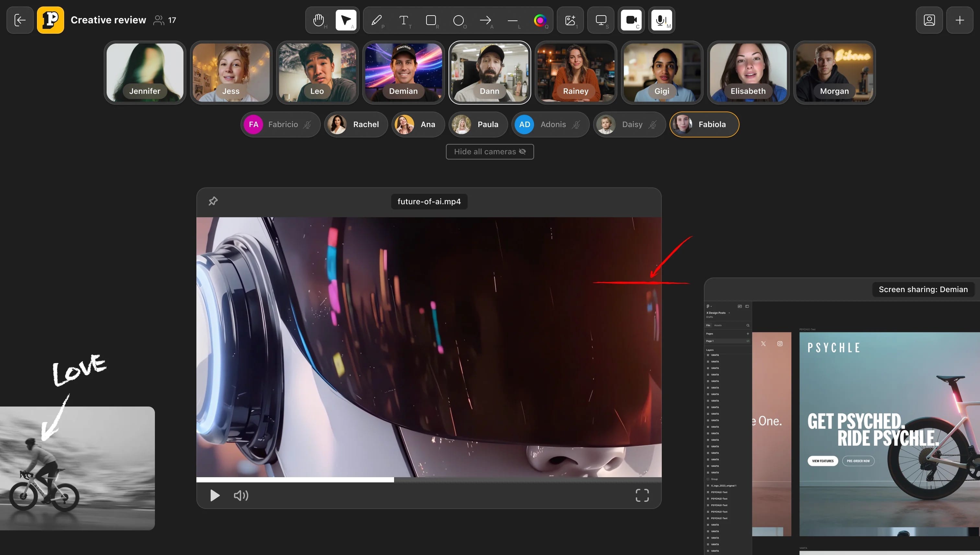
Task: Open the image insert tool
Action: click(x=570, y=20)
